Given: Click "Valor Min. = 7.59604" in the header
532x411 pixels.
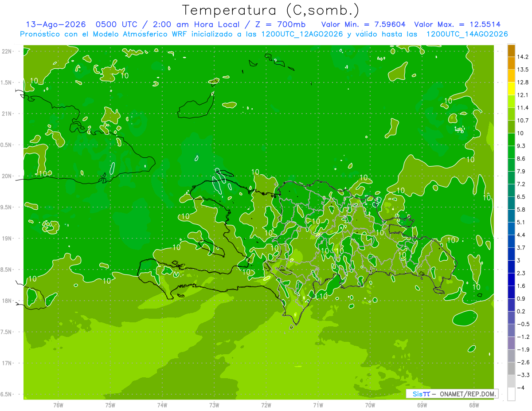Looking at the screenshot, I should 364,24.
